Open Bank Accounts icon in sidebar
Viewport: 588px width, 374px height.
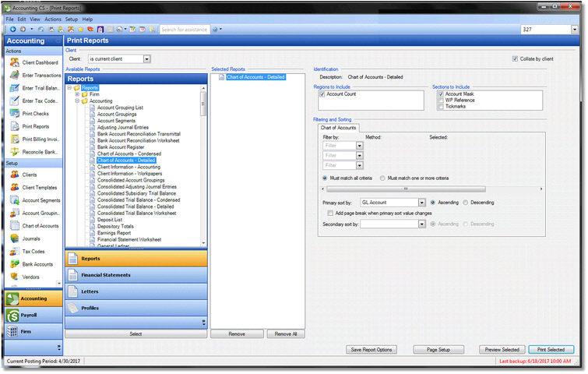(15, 263)
